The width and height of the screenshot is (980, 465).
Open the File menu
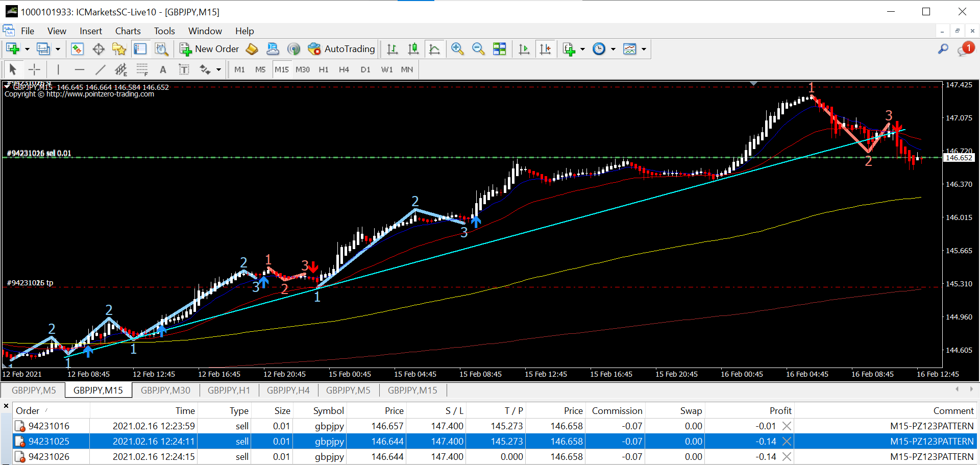tap(28, 31)
